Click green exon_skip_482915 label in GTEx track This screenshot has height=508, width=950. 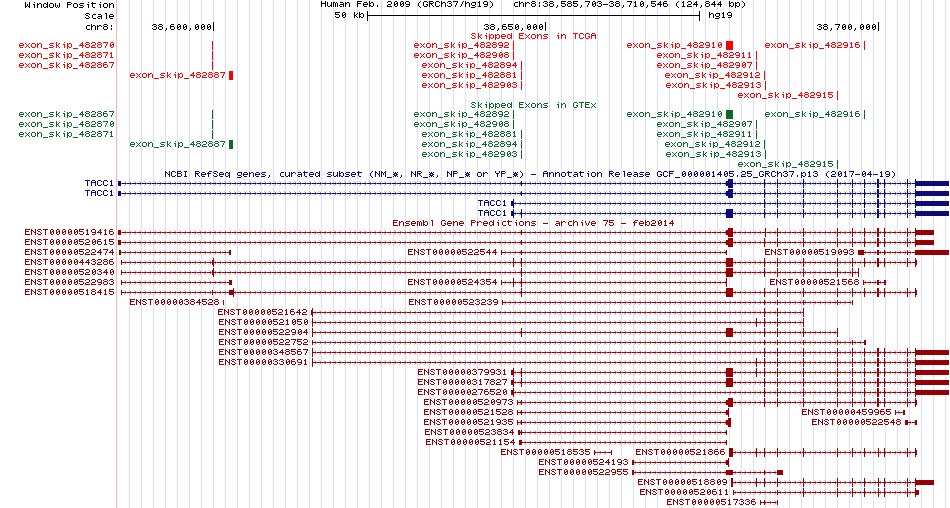(x=785, y=164)
